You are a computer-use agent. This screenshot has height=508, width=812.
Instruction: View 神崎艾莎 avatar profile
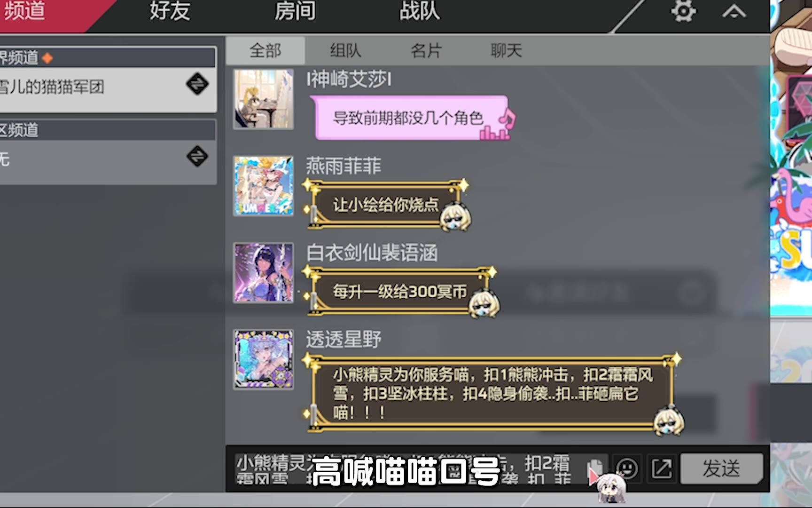pyautogui.click(x=264, y=99)
